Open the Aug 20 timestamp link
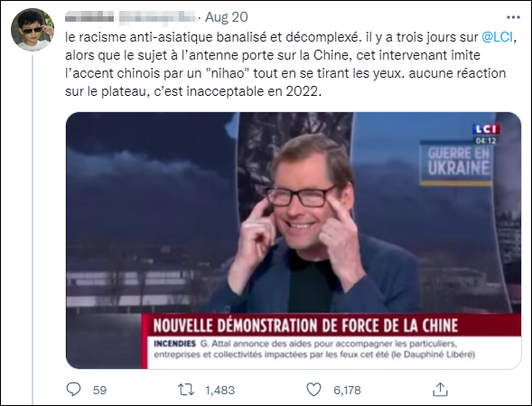The image size is (532, 406). click(227, 17)
